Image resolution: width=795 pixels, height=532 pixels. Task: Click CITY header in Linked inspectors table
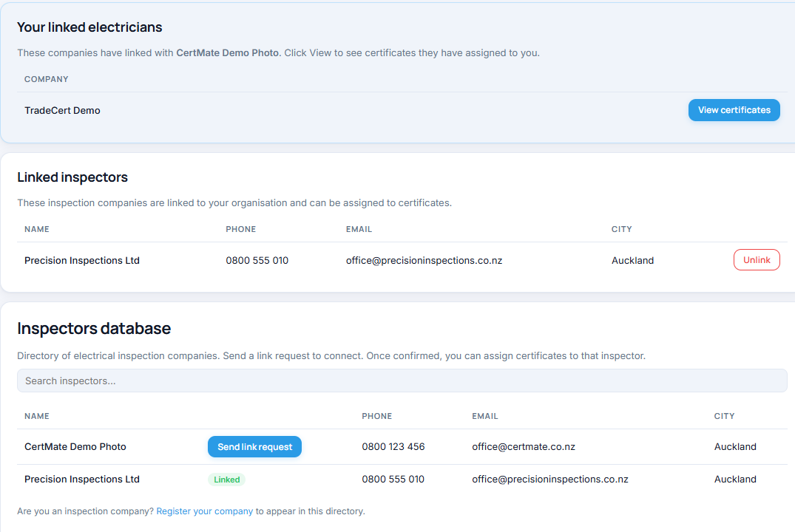622,229
